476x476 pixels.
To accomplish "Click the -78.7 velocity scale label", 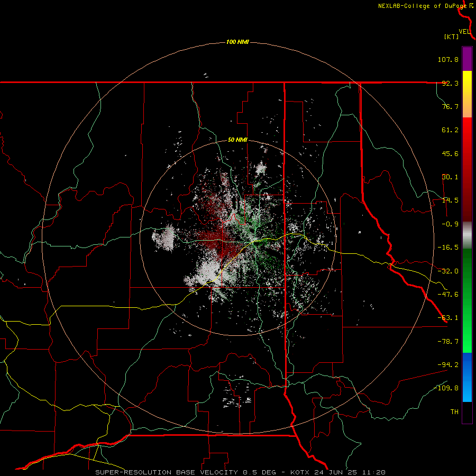I will pyautogui.click(x=448, y=342).
